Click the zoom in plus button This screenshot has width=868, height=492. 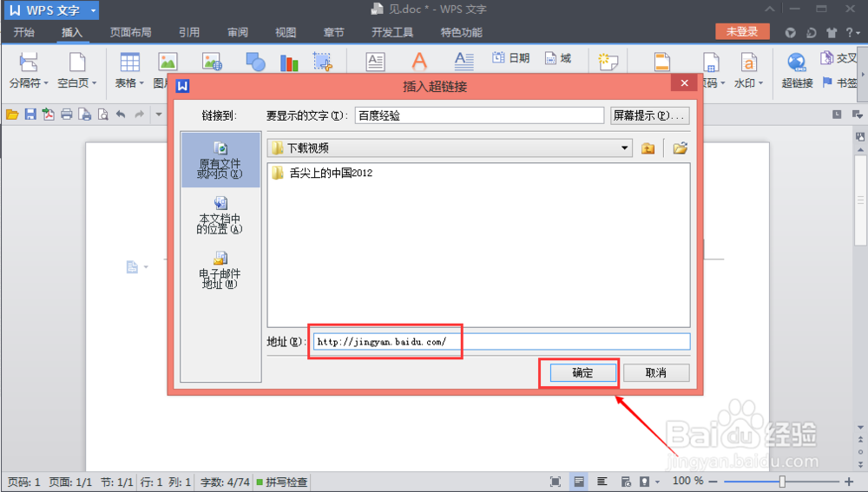coord(849,482)
